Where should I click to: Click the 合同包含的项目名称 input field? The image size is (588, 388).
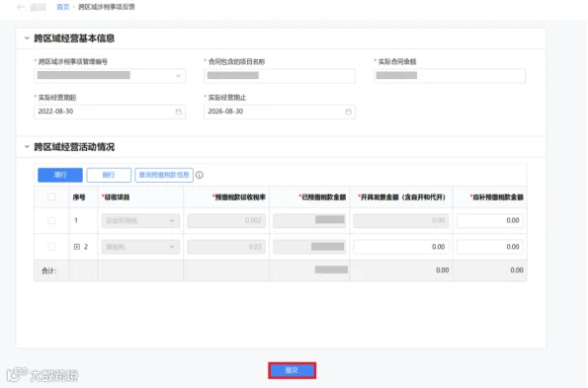(280, 76)
